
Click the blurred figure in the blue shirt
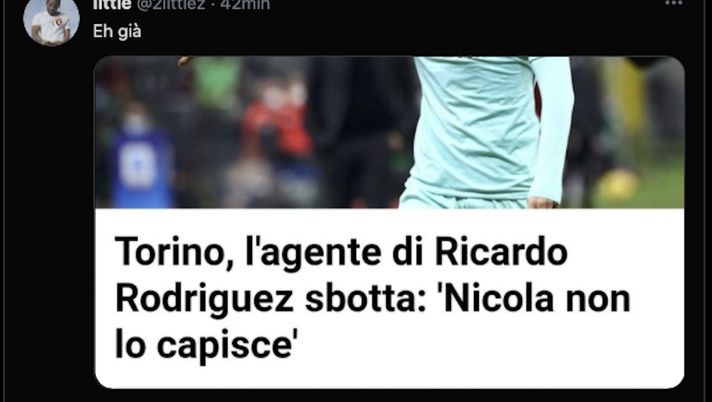pyautogui.click(x=138, y=159)
